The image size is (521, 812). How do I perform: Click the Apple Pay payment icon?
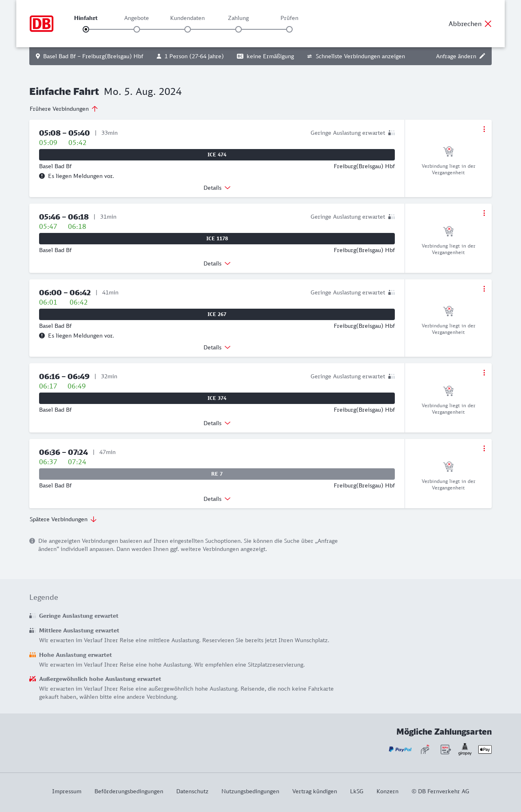click(x=485, y=749)
